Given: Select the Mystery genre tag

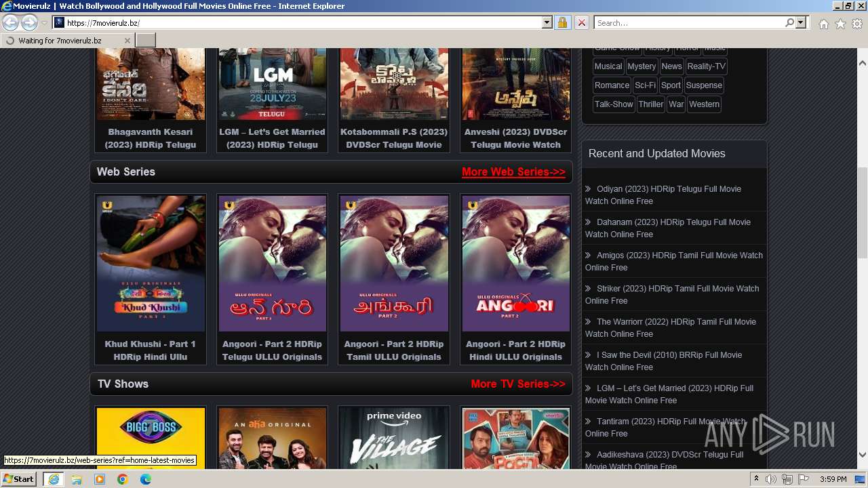Looking at the screenshot, I should (x=642, y=66).
